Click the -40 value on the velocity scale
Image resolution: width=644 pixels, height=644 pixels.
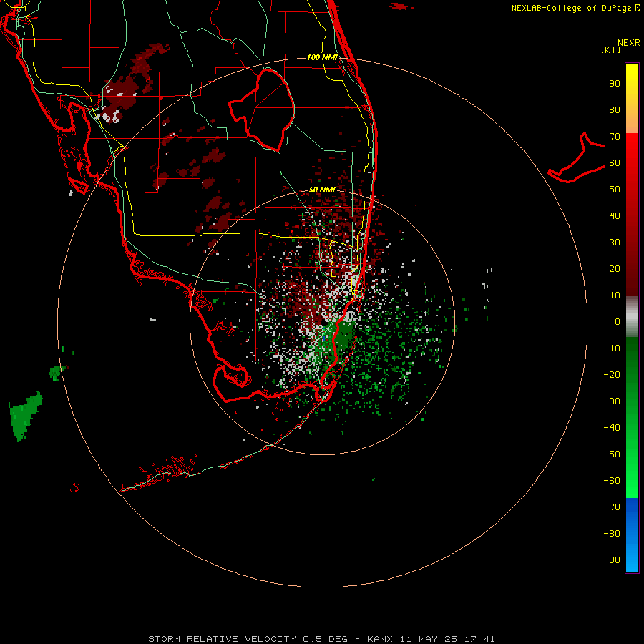(612, 428)
